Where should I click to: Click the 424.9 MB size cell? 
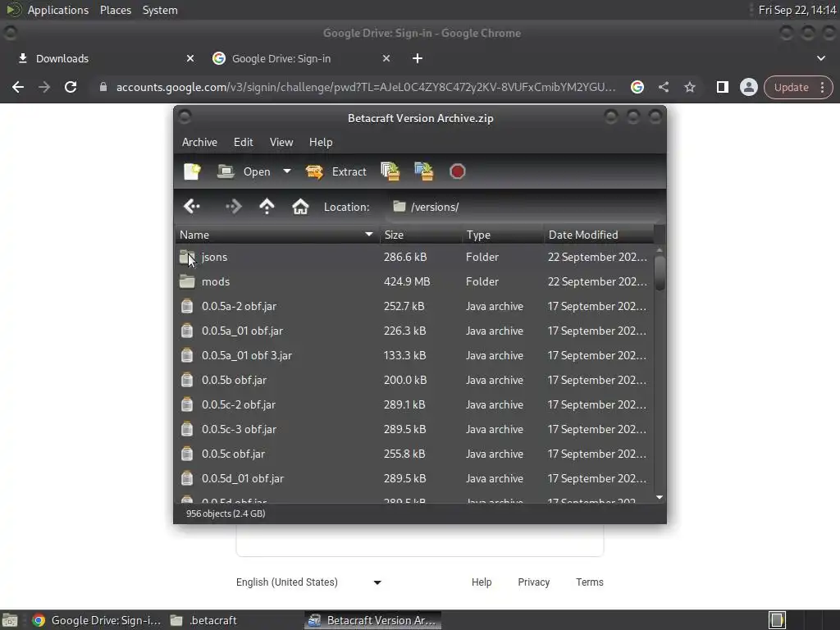(x=407, y=282)
